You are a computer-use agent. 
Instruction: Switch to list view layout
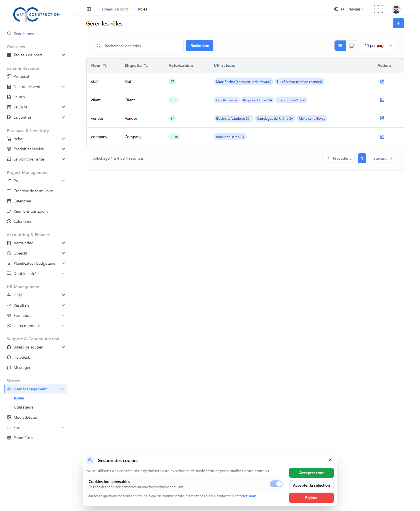pyautogui.click(x=340, y=46)
